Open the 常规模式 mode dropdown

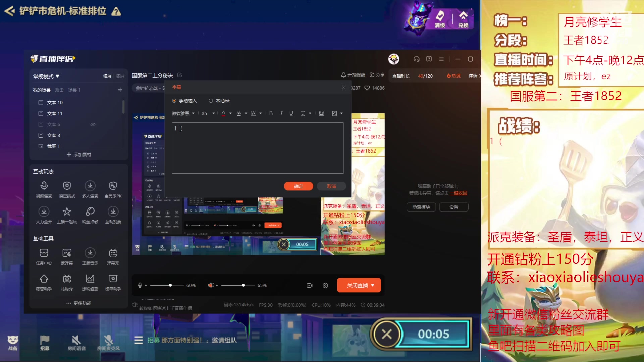(46, 76)
